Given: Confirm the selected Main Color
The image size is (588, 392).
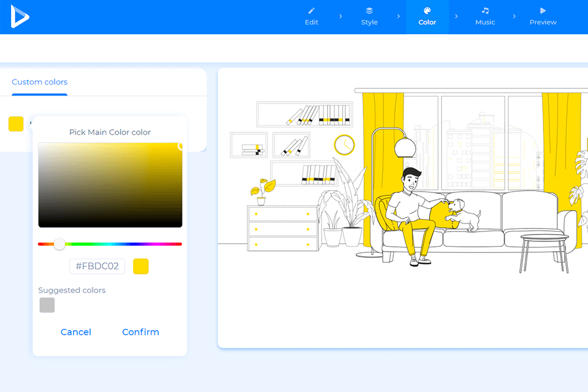Looking at the screenshot, I should (140, 331).
